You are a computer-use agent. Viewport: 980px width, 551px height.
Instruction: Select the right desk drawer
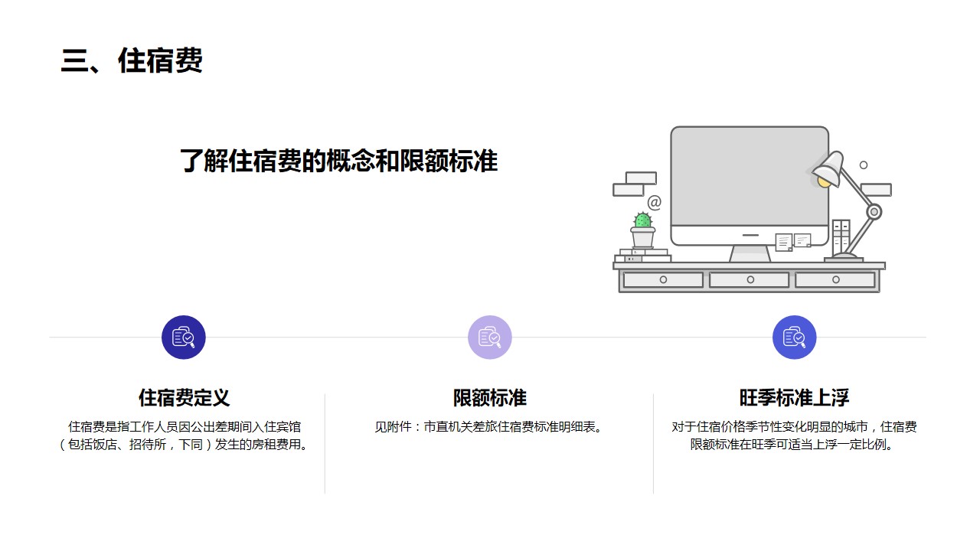click(x=835, y=280)
